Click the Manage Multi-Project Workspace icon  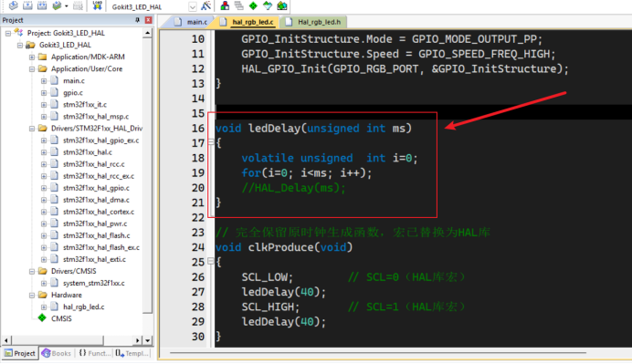(239, 5)
